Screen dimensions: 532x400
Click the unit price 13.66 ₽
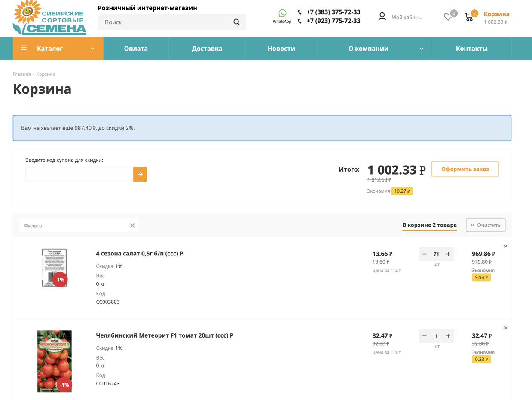tap(382, 254)
